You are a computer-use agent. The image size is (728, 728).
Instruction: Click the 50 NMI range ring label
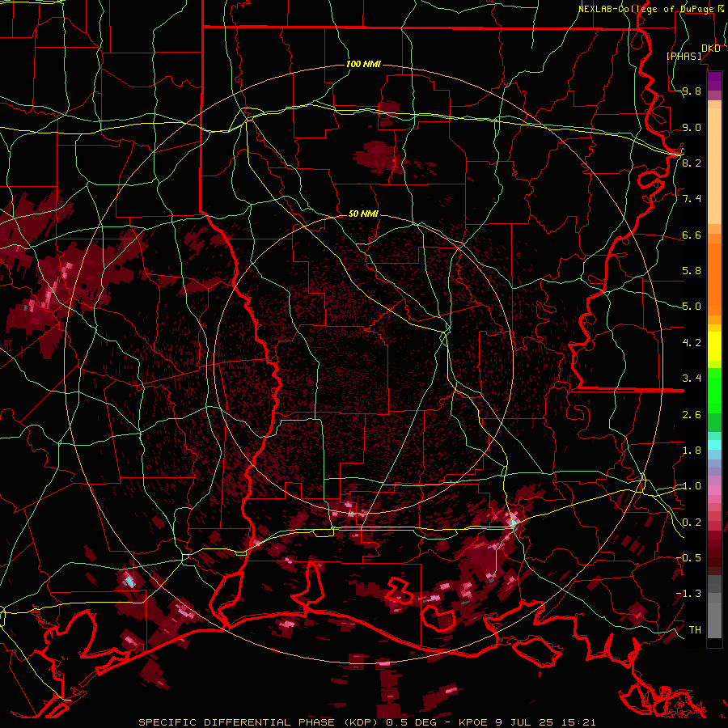pos(363,214)
